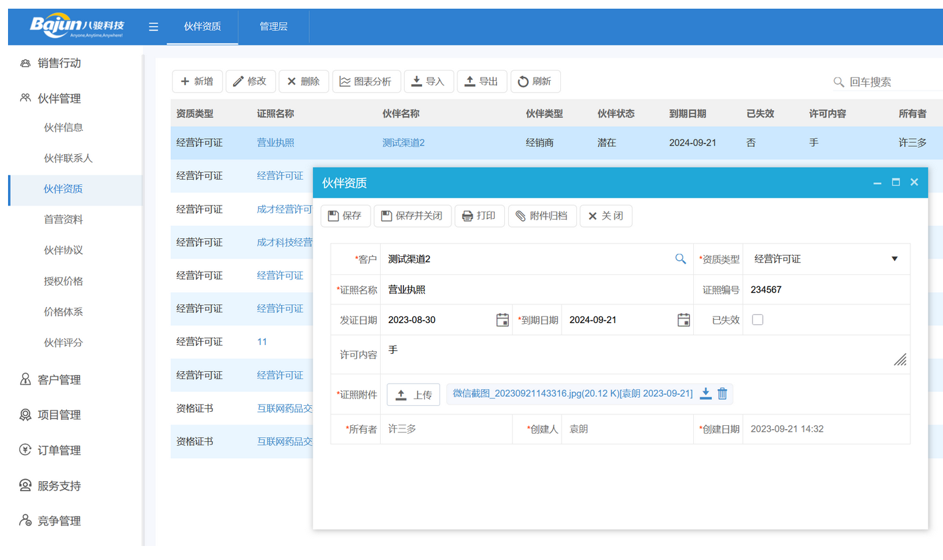
Task: Click the 打印 print button
Action: click(x=479, y=216)
